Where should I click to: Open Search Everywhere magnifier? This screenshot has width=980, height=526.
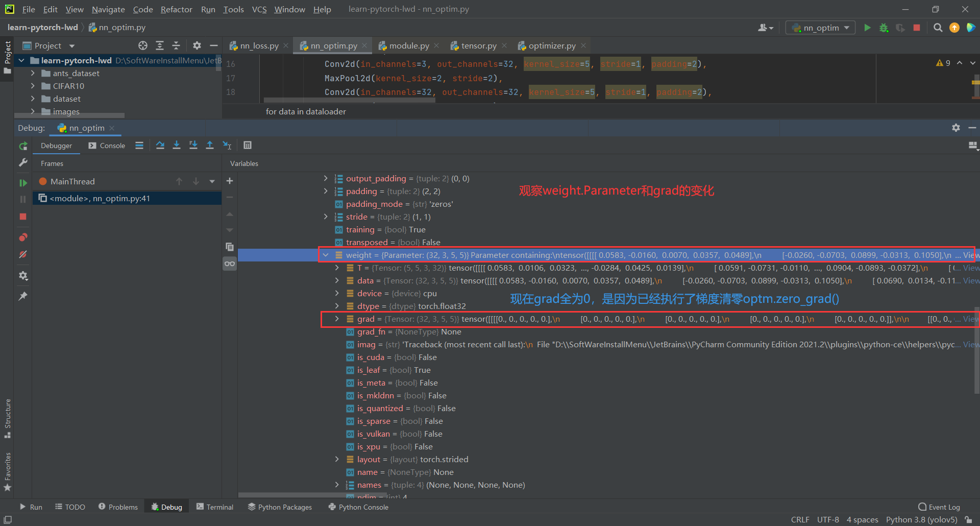tap(938, 28)
